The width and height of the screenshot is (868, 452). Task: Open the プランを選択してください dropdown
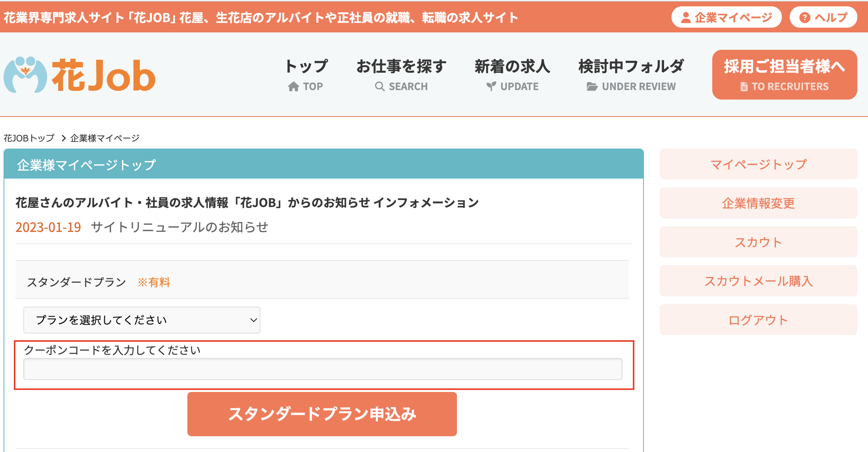coord(142,320)
